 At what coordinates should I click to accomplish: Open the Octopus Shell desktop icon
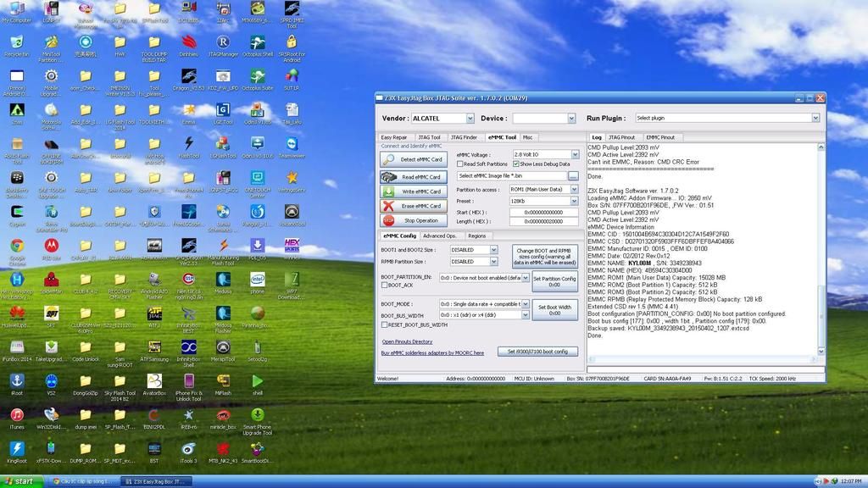(x=258, y=47)
